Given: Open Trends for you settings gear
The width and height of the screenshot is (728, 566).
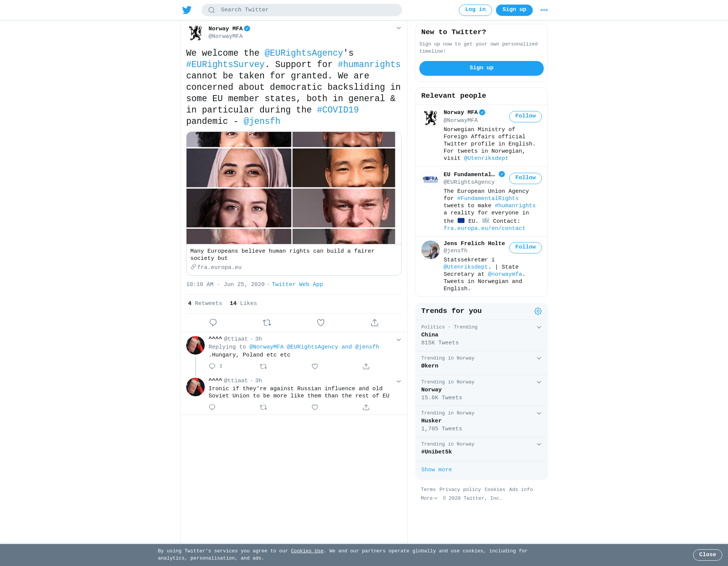Looking at the screenshot, I should [538, 311].
